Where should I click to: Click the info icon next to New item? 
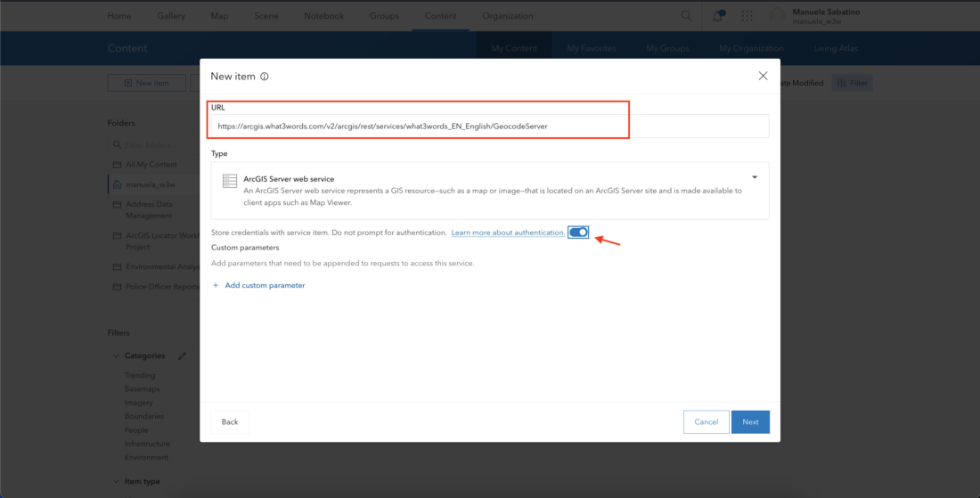[265, 77]
